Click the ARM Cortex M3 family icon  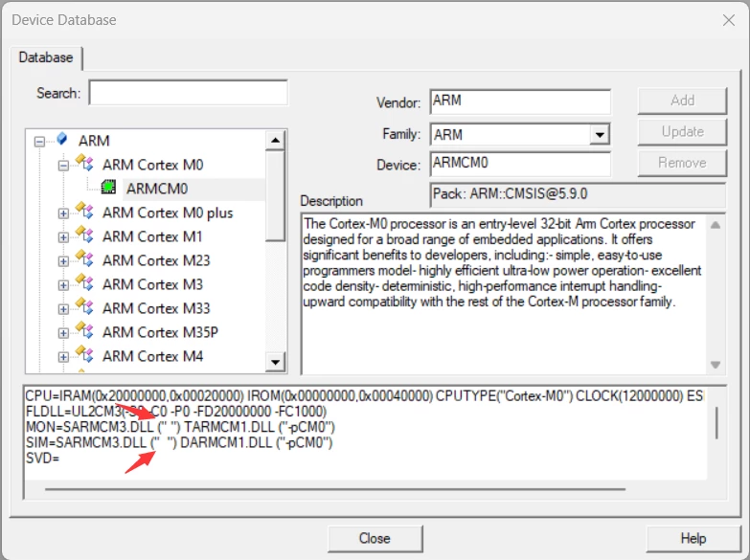pyautogui.click(x=84, y=282)
